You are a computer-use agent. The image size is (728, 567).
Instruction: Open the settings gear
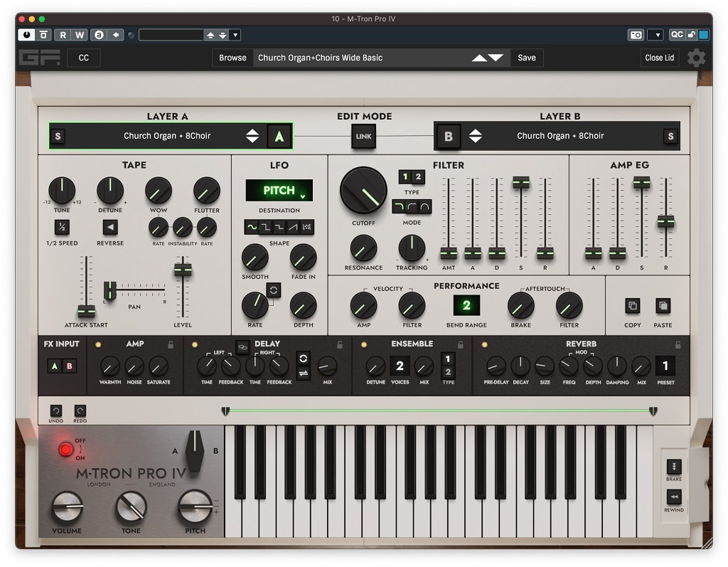click(696, 58)
